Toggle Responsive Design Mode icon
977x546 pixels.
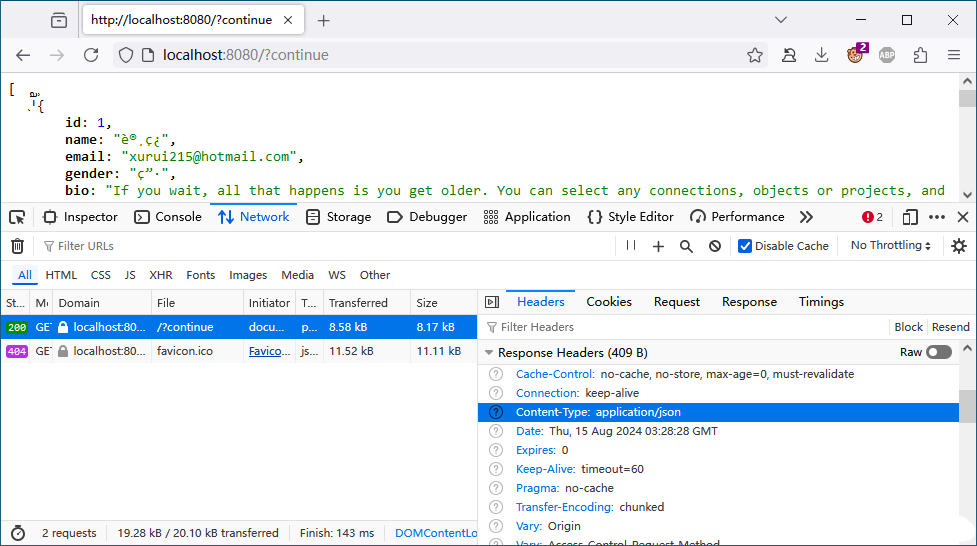[910, 217]
